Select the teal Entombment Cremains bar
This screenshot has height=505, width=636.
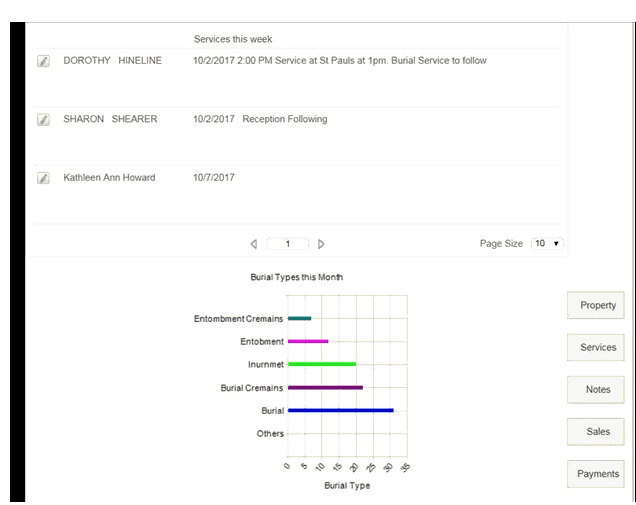(x=299, y=318)
